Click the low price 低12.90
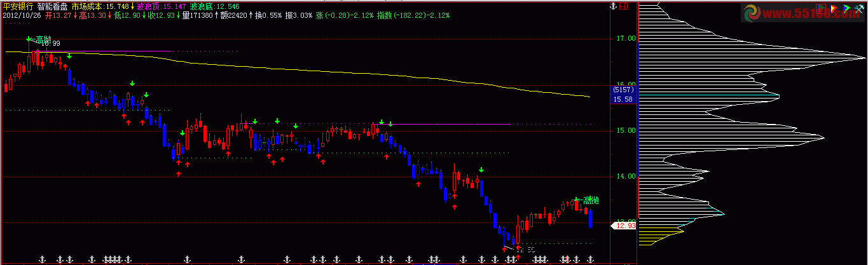Image resolution: width=868 pixels, height=265 pixels. click(126, 14)
